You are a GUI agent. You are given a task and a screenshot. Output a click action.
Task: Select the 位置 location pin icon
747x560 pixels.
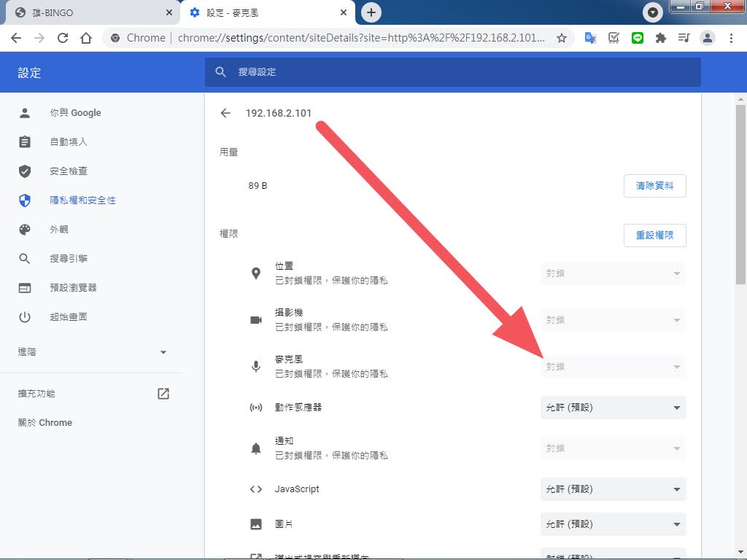tap(256, 273)
